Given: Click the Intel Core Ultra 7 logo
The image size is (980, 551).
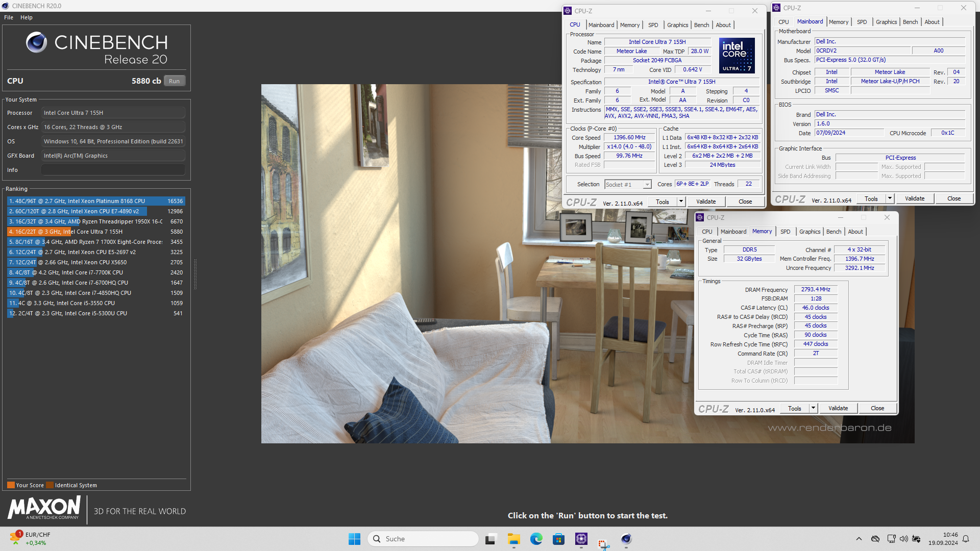Looking at the screenshot, I should 737,56.
